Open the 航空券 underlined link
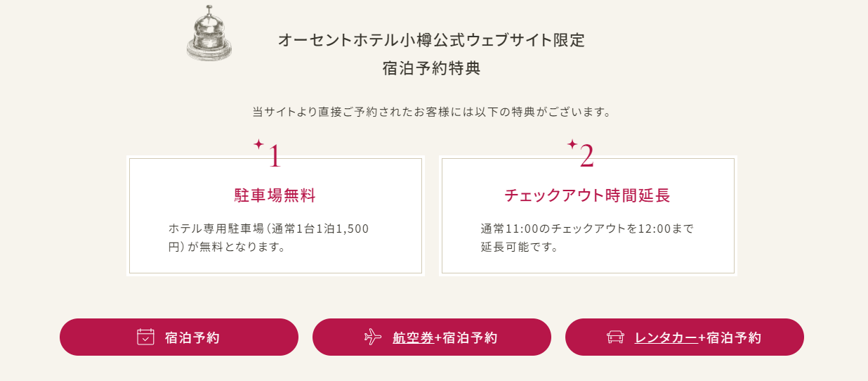868x381 pixels. pos(413,338)
